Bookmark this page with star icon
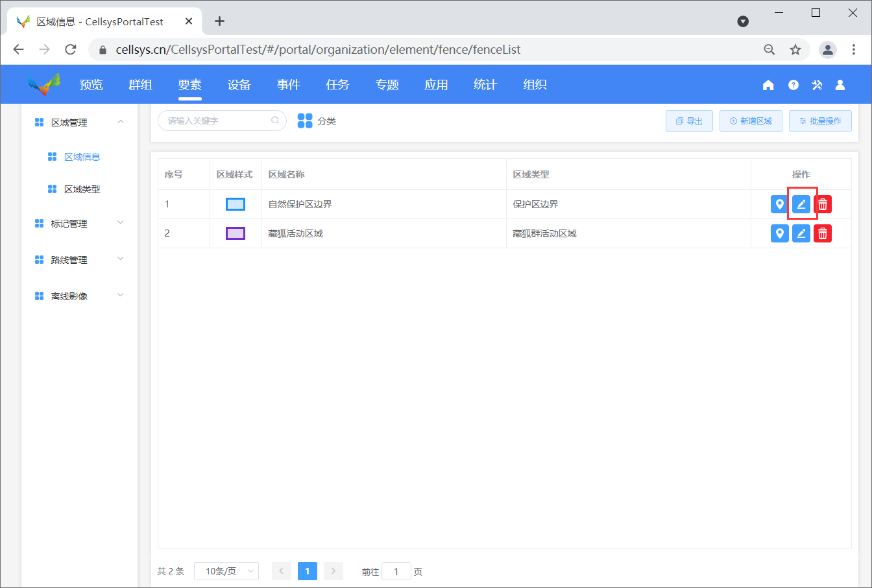The height and width of the screenshot is (588, 872). tap(795, 49)
